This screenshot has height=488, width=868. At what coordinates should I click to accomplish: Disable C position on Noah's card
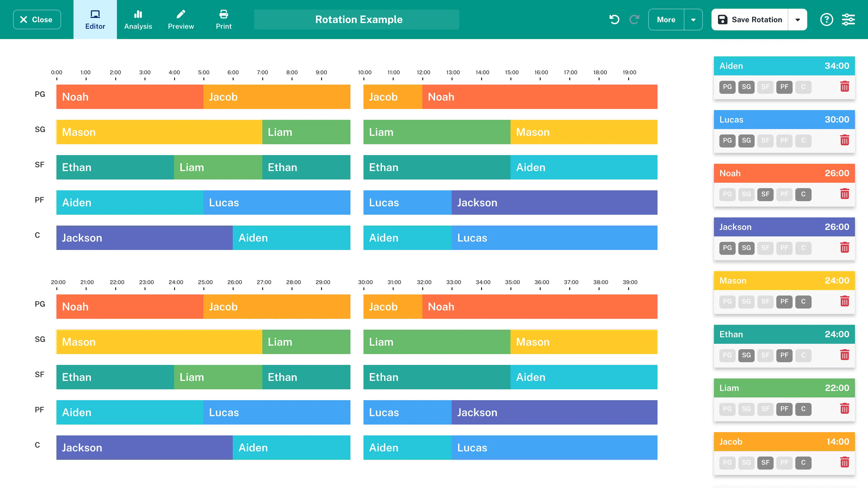coord(803,194)
